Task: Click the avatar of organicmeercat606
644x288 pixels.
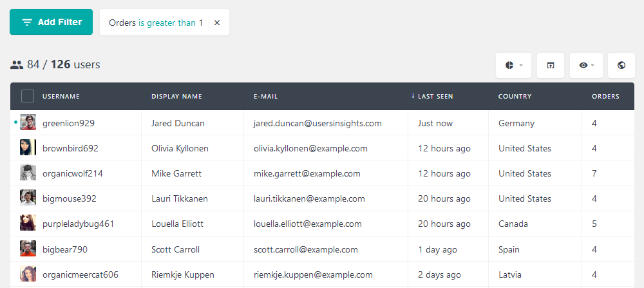Action: tap(28, 274)
